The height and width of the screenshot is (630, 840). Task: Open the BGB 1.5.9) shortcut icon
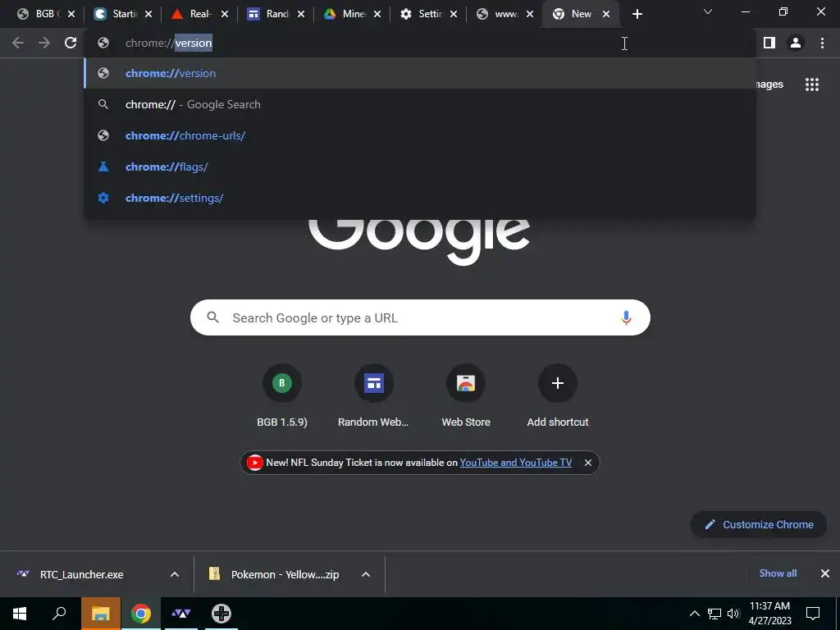(282, 383)
